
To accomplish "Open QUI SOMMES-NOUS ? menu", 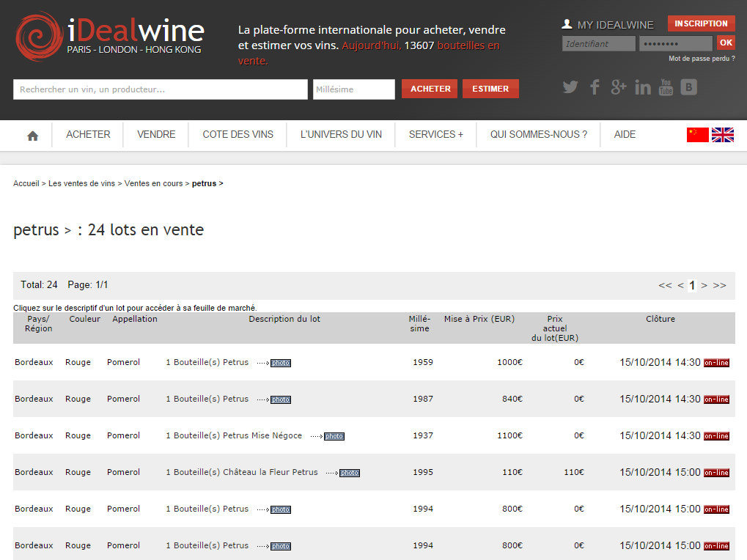I will 539,135.
